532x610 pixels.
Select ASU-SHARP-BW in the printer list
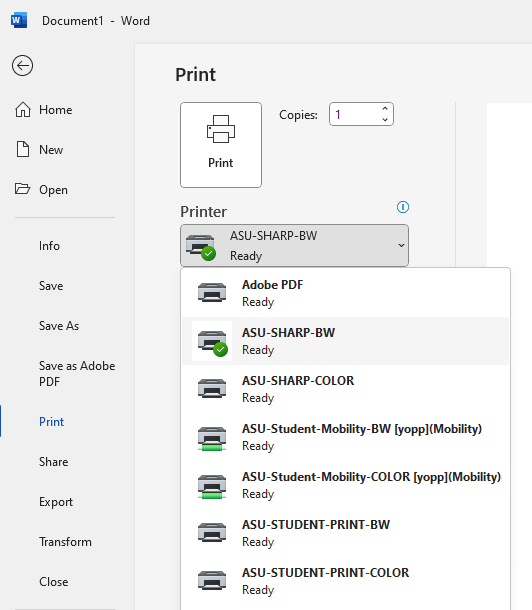(x=345, y=341)
